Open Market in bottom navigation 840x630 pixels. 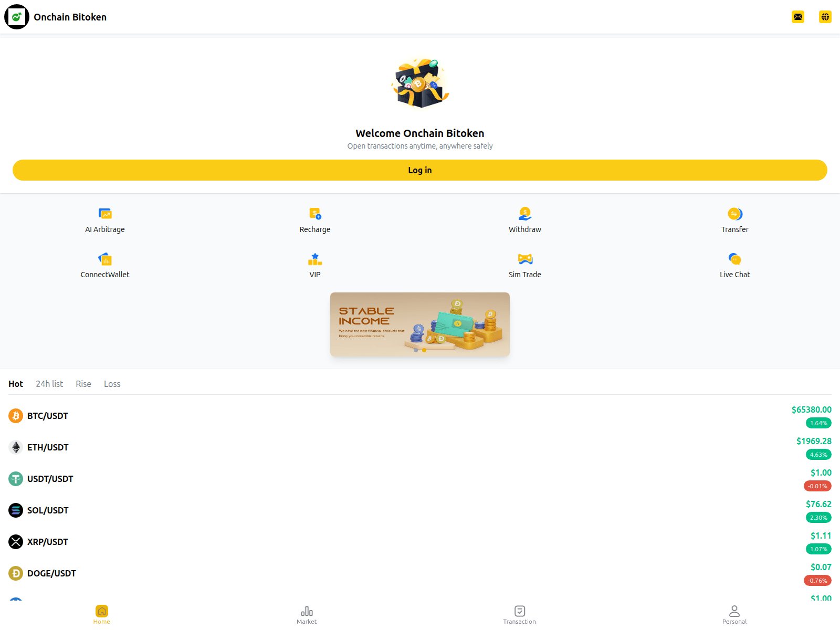(307, 614)
